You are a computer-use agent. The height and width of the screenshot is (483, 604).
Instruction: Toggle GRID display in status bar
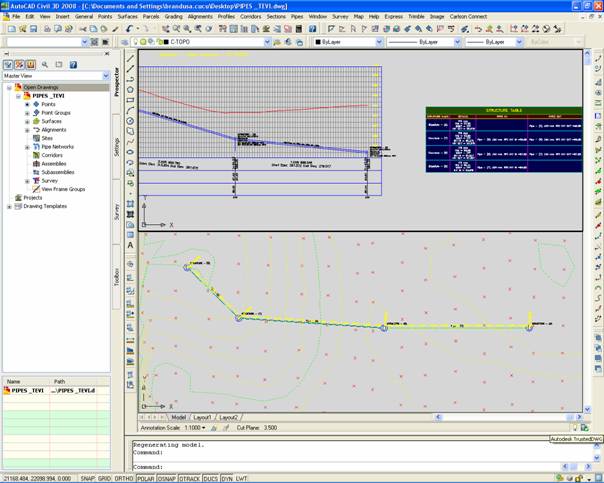(x=104, y=479)
